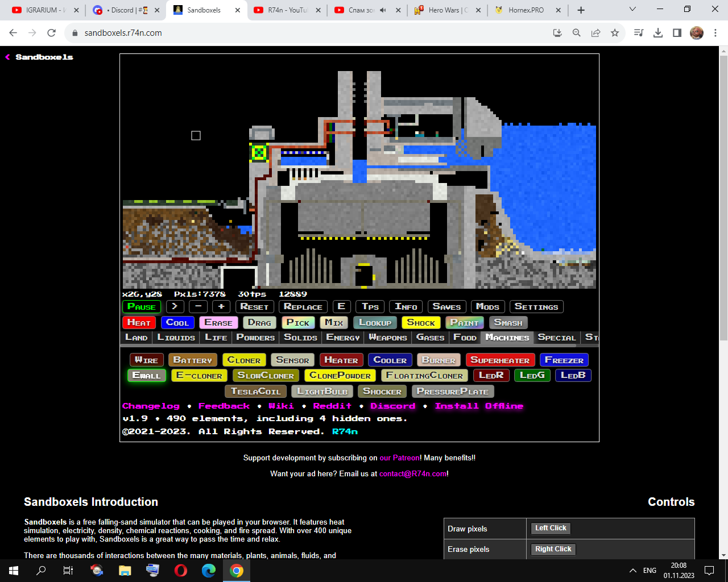Decrease brush size with the minus button
728x582 pixels.
(198, 307)
